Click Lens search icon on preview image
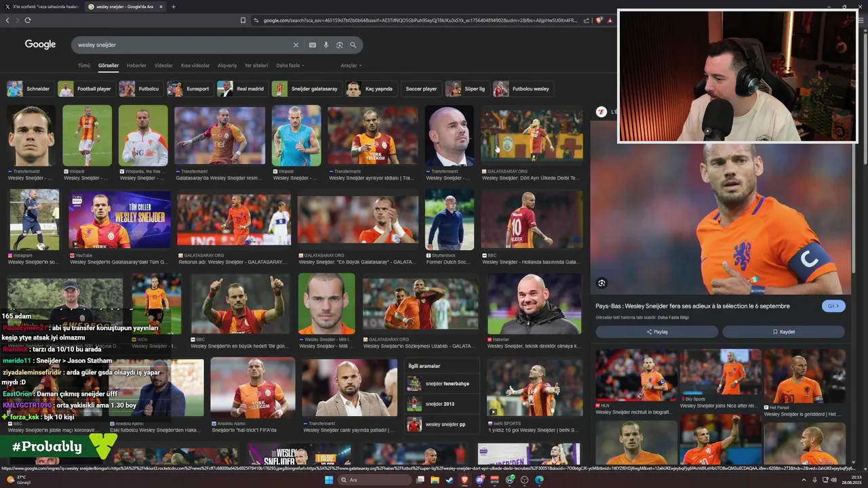This screenshot has width=868, height=488. (x=601, y=283)
